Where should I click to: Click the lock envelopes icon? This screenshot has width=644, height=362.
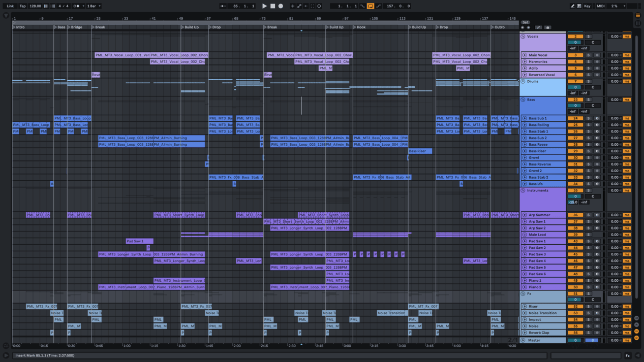(x=547, y=27)
